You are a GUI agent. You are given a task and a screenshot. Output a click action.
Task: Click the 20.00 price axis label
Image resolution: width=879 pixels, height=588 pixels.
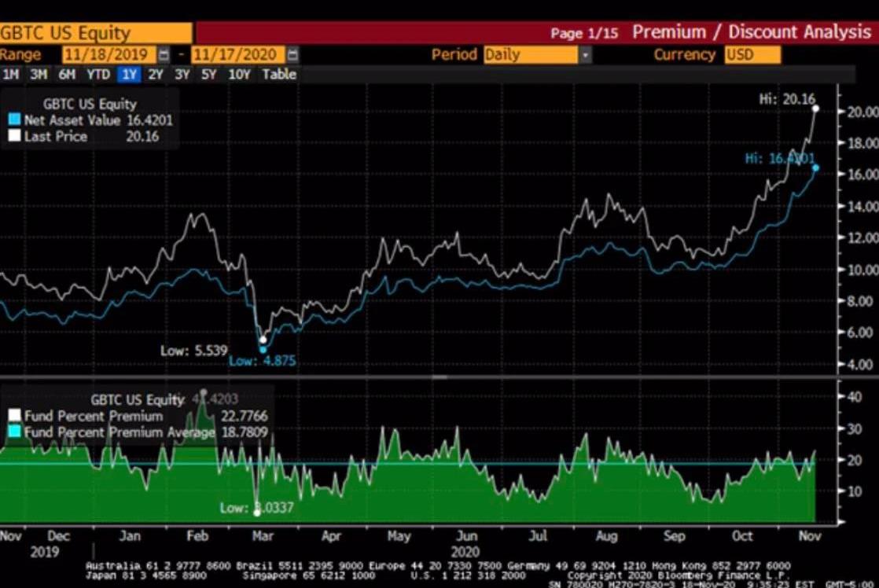[862, 112]
